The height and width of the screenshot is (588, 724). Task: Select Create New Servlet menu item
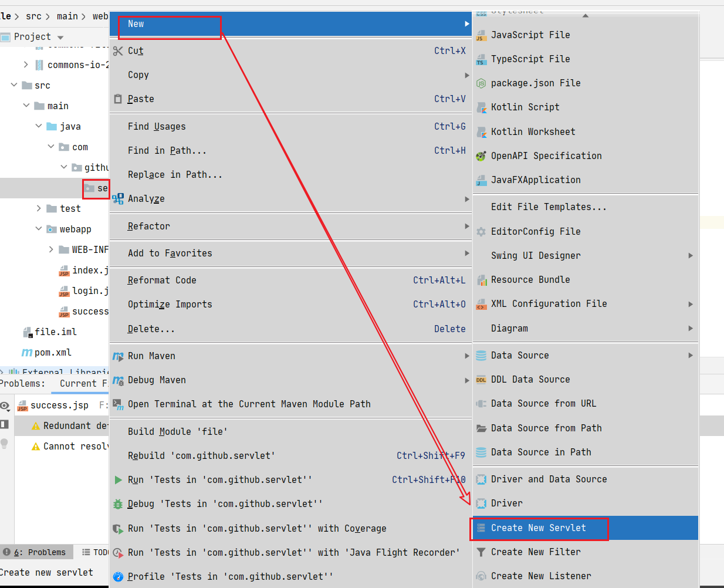click(x=538, y=528)
